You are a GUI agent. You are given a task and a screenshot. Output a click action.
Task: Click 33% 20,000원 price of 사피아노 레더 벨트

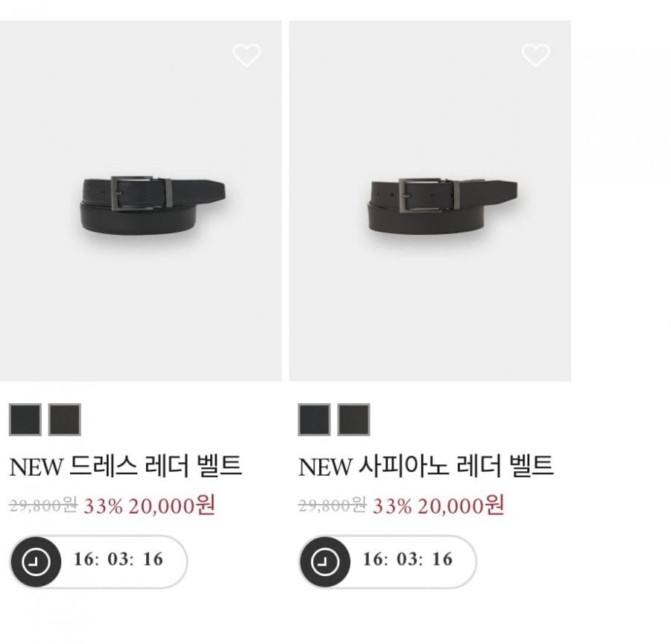(438, 506)
